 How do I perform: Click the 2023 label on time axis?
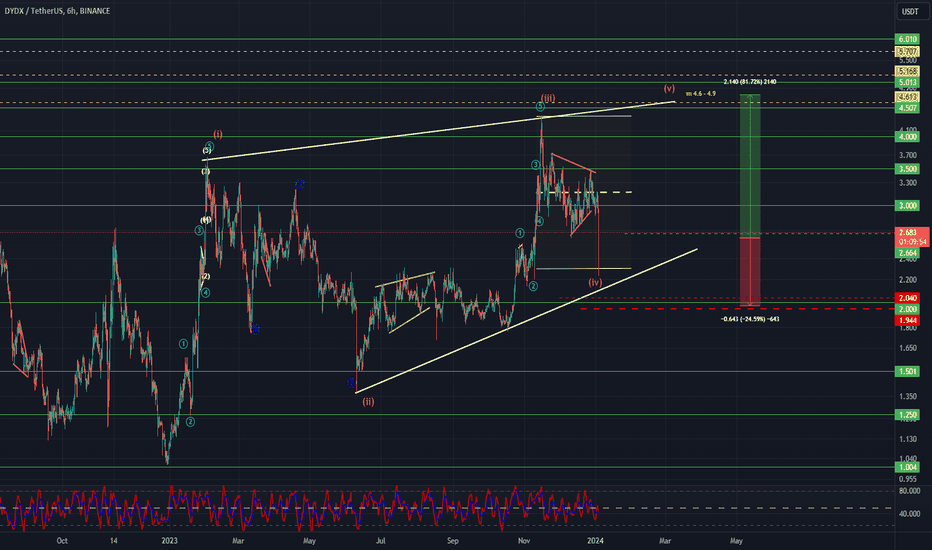(x=169, y=541)
